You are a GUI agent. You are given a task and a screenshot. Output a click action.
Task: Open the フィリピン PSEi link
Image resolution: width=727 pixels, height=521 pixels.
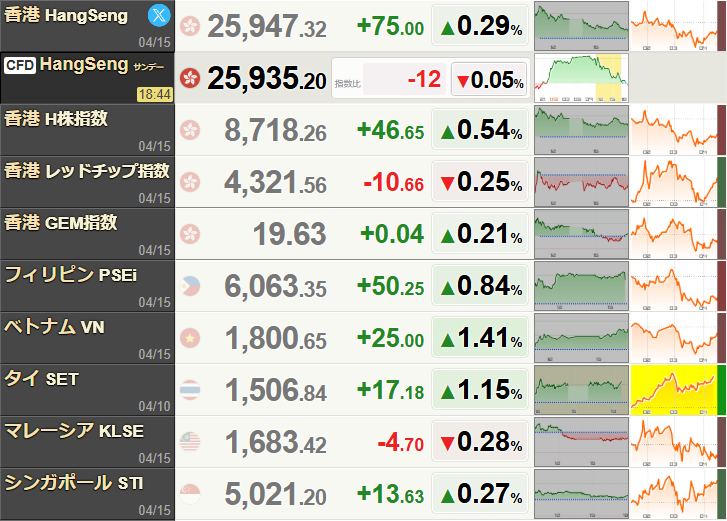click(70, 275)
